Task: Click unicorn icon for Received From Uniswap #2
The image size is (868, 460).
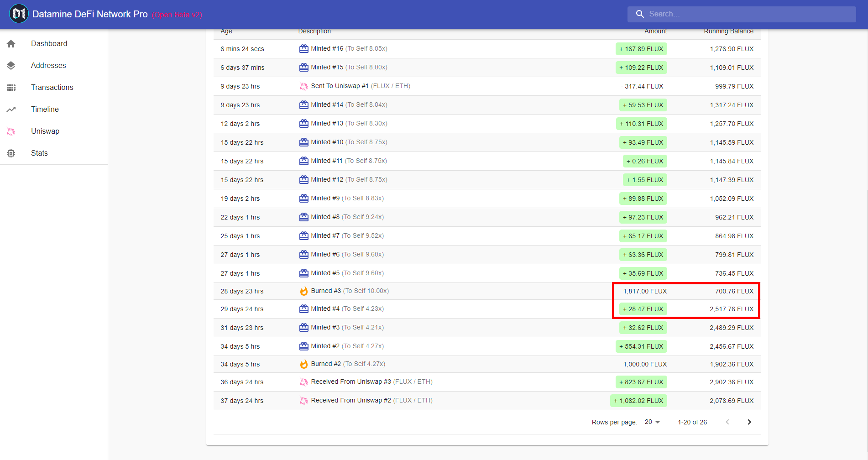Action: point(303,401)
